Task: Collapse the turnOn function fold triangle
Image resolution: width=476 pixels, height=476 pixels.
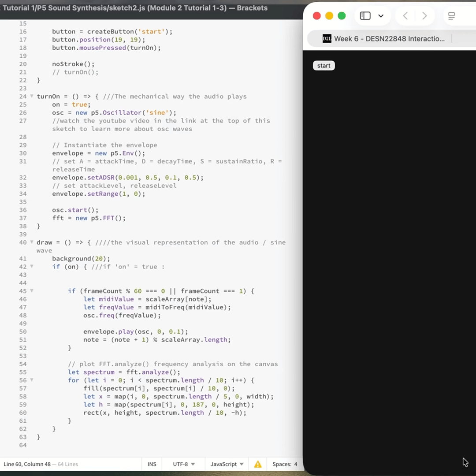Action: coord(31,96)
